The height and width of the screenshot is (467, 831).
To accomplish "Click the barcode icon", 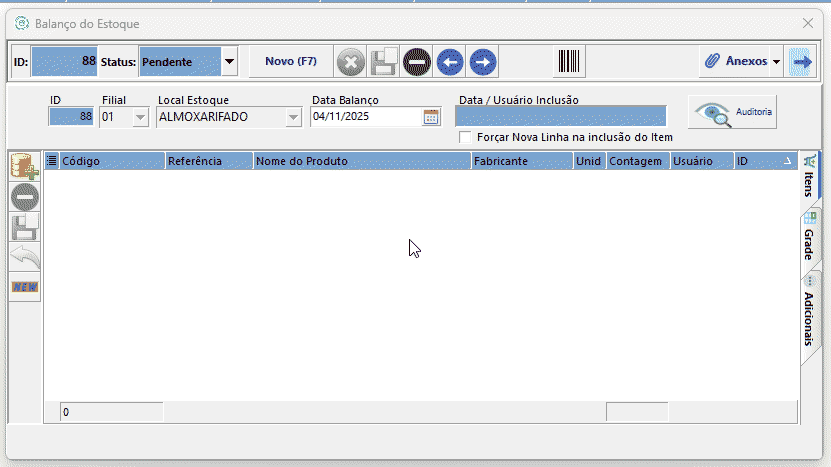I will [x=569, y=62].
